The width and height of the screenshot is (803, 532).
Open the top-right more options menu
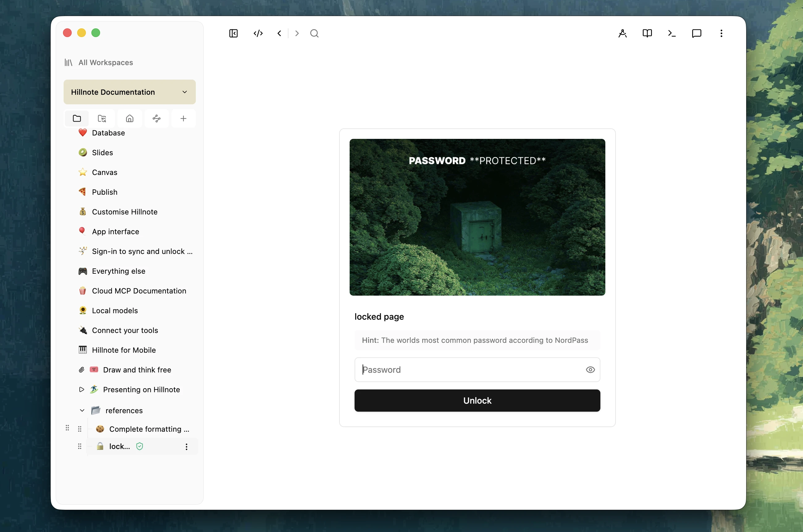point(721,33)
